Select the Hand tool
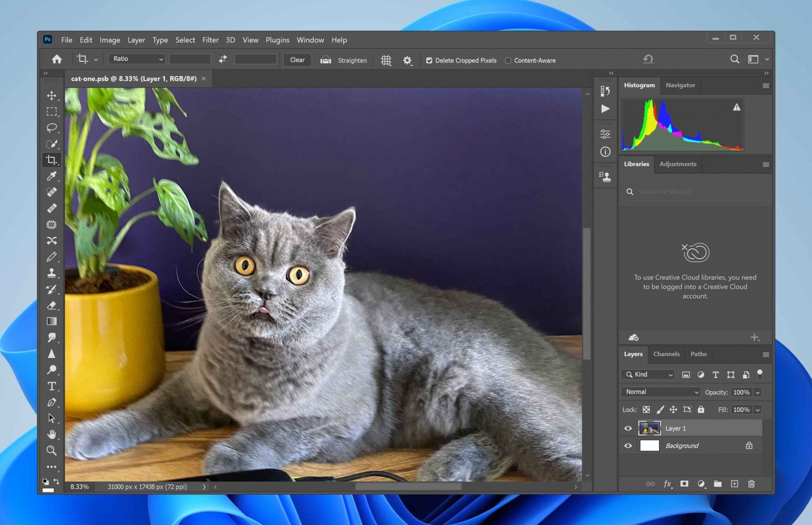This screenshot has width=812, height=525. pyautogui.click(x=51, y=434)
